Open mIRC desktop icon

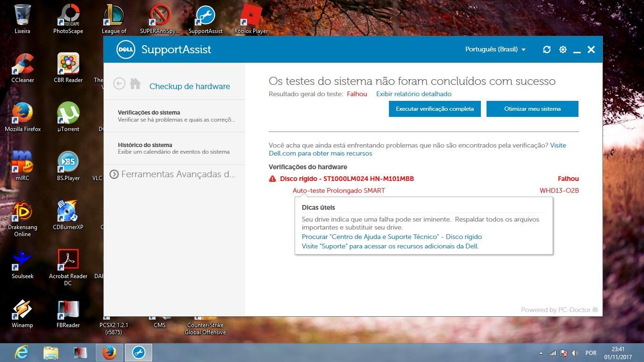point(22,166)
